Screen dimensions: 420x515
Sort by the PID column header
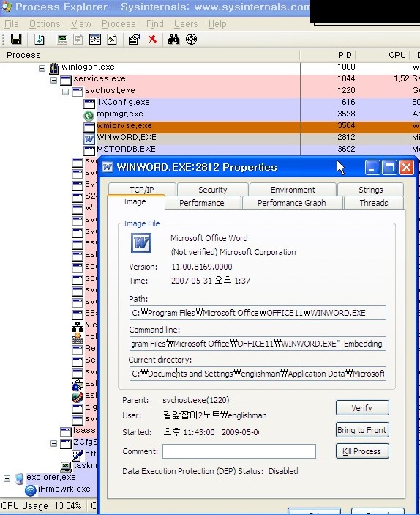(328, 55)
